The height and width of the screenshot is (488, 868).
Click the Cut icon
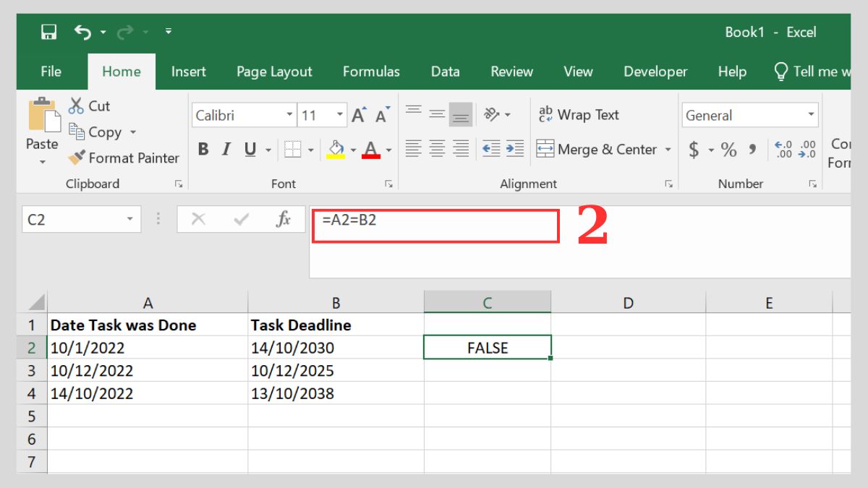(x=76, y=106)
